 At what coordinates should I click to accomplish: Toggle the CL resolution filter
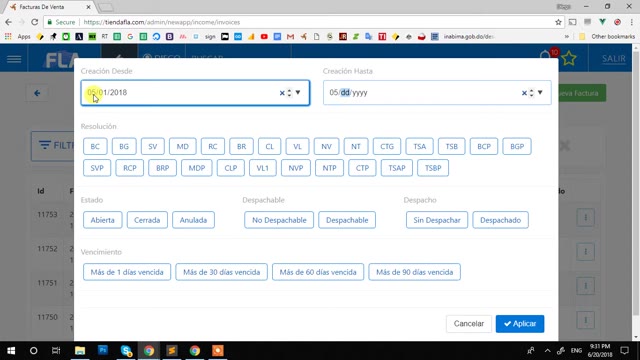pos(269,147)
